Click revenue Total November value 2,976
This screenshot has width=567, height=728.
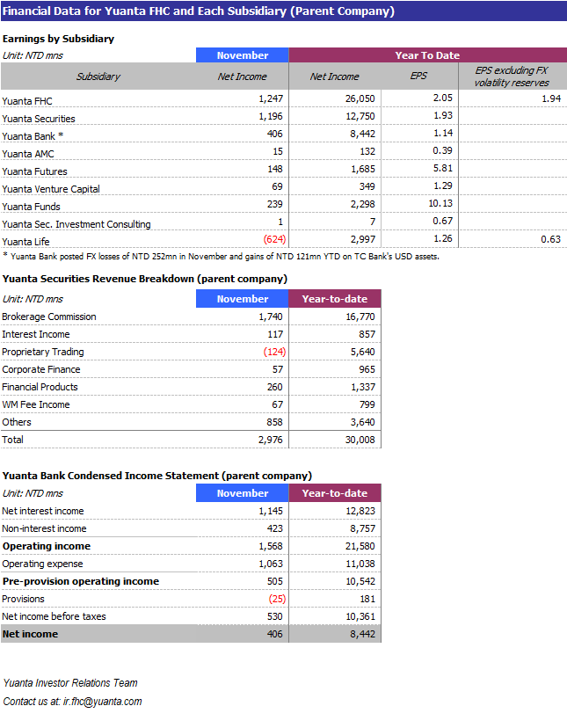pos(271,440)
